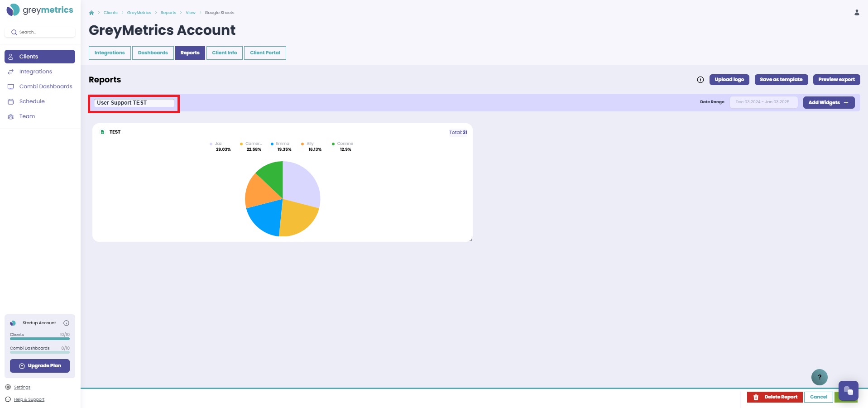The width and height of the screenshot is (868, 408).
Task: Click the Upload logo button
Action: coord(729,80)
